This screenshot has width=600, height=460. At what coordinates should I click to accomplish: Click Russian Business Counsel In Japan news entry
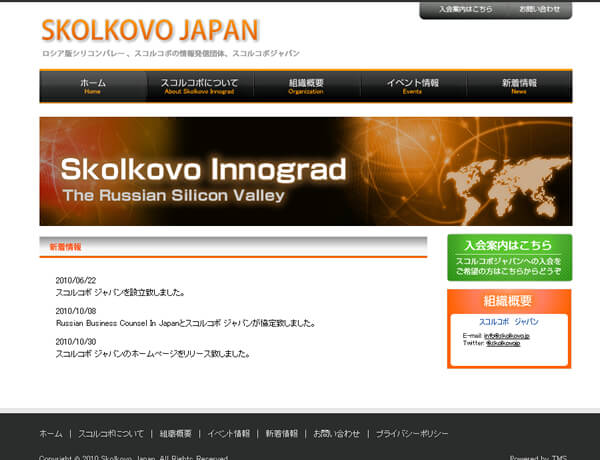coord(186,323)
